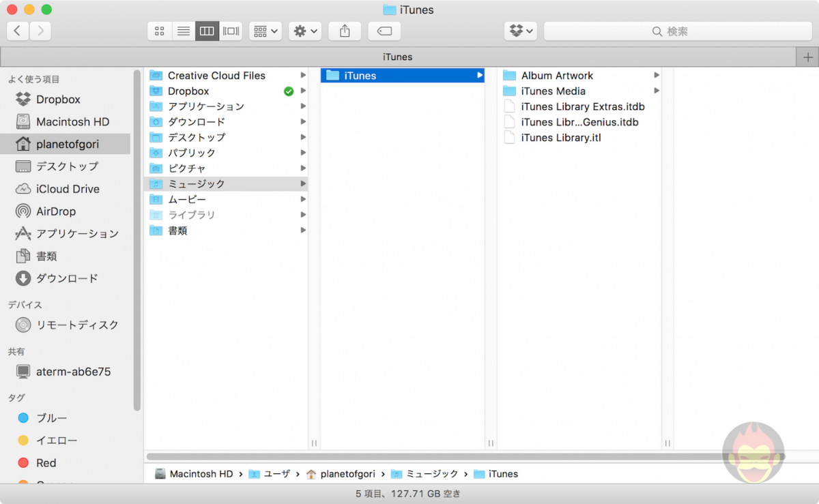Click the disclosure arrow next to ピクチャ
The height and width of the screenshot is (504, 819).
[x=303, y=168]
